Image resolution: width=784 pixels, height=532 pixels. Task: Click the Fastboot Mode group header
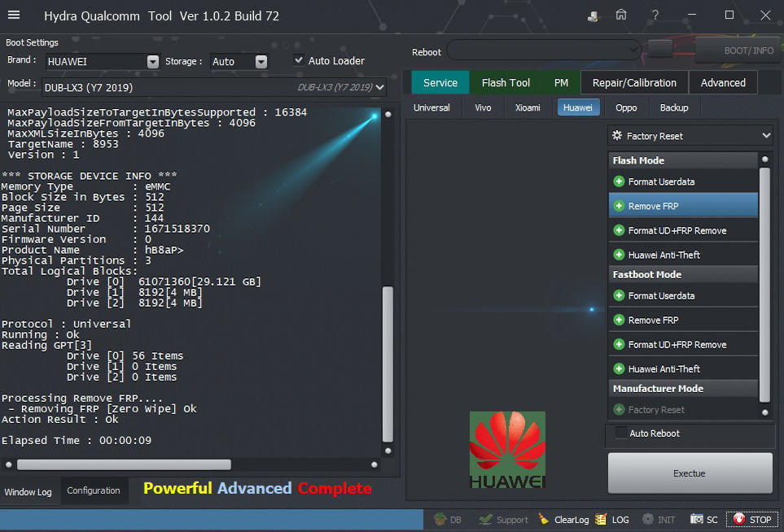click(x=683, y=274)
